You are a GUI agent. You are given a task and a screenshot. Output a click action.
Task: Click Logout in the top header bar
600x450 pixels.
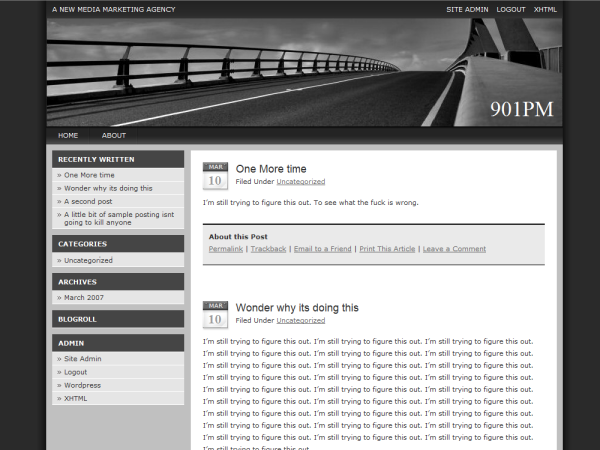pos(511,9)
